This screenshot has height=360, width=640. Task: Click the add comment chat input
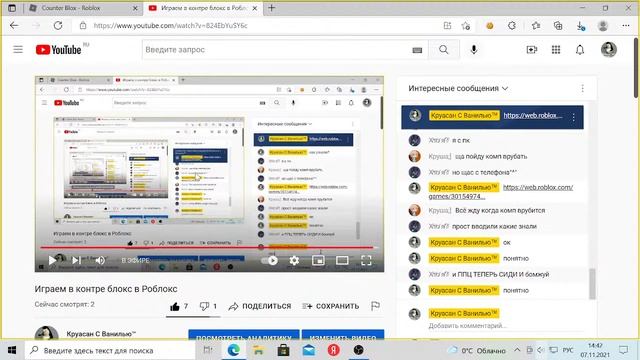pyautogui.click(x=467, y=326)
